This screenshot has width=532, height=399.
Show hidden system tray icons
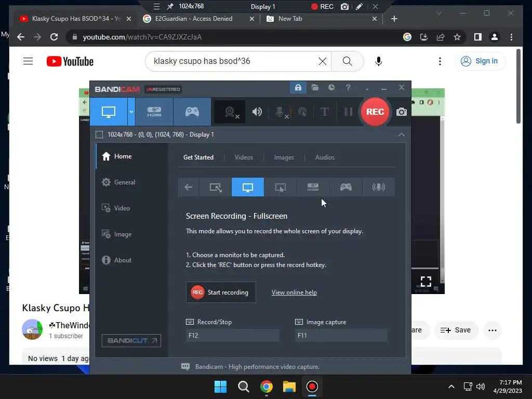451,387
